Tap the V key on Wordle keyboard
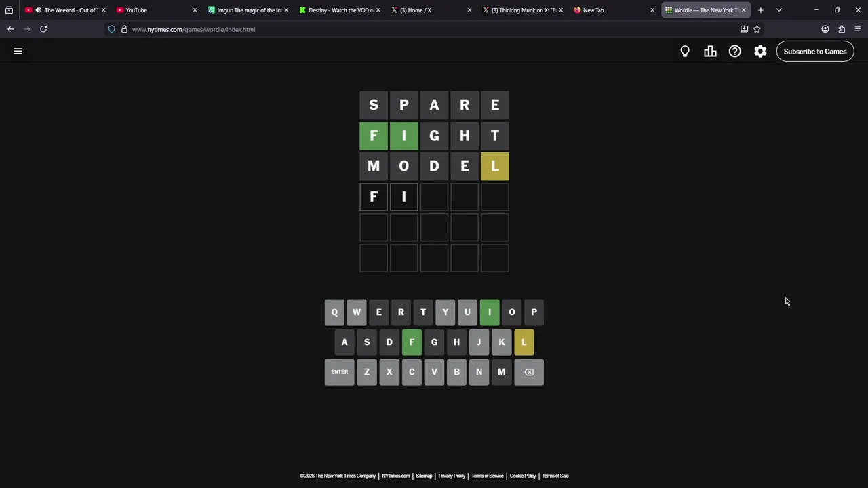Viewport: 868px width, 488px height. click(x=434, y=372)
